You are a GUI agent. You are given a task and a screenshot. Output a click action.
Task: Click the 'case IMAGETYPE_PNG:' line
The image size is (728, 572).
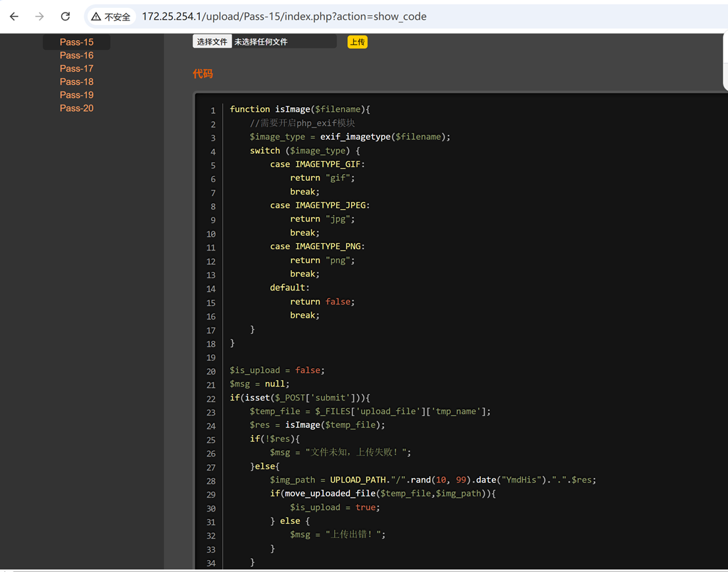[x=318, y=247]
